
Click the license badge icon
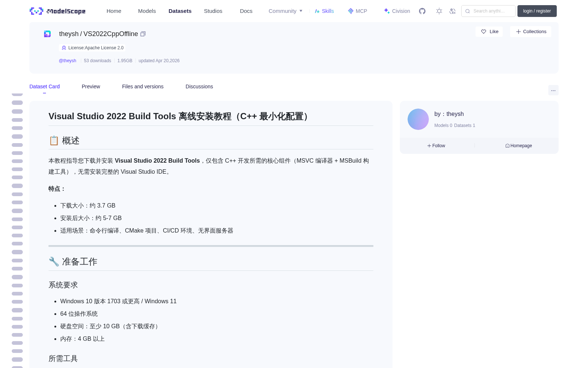[64, 48]
